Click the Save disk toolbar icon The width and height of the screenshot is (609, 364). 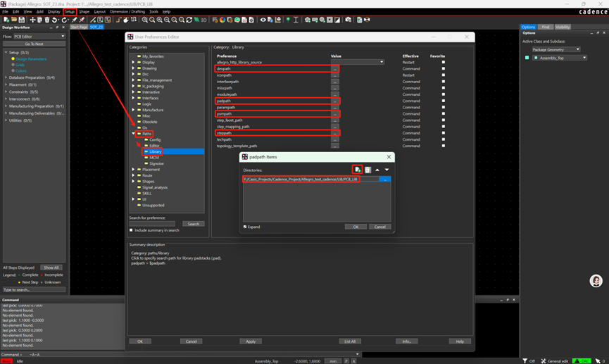coord(21,20)
